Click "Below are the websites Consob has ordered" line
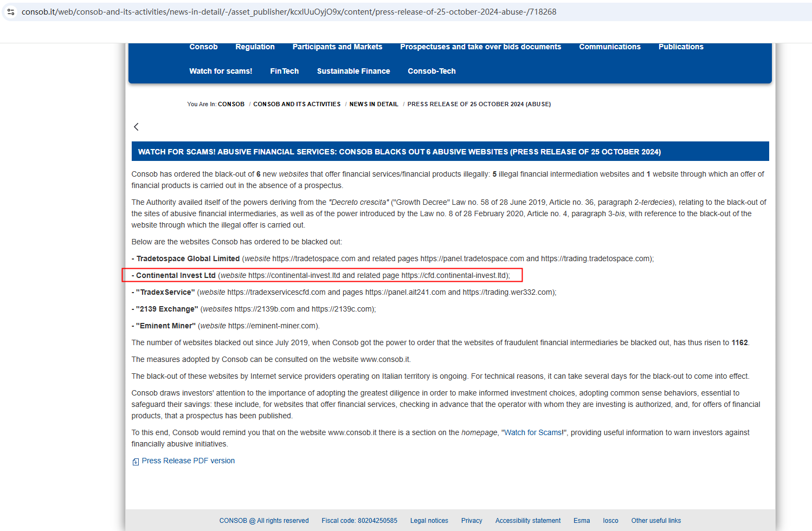This screenshot has width=812, height=531. tap(237, 242)
